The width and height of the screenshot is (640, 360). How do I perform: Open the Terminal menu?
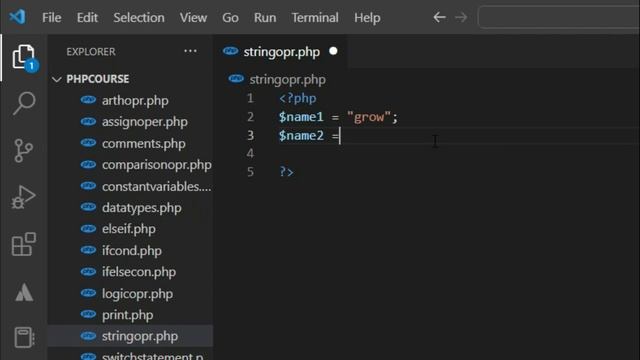tap(315, 18)
